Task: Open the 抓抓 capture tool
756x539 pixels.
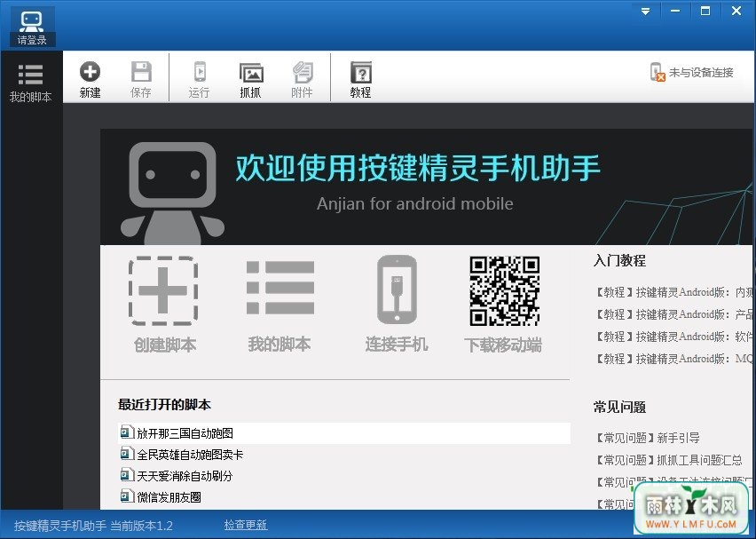Action: pos(251,80)
